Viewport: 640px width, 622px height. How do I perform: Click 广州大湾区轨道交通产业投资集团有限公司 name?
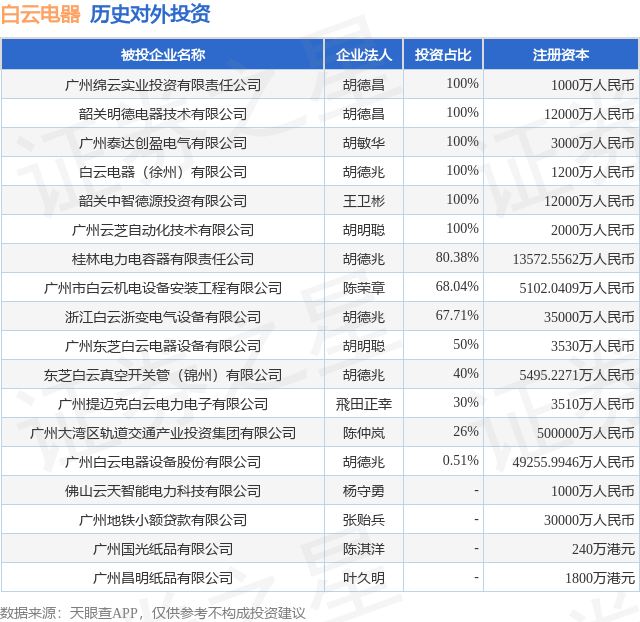(163, 433)
